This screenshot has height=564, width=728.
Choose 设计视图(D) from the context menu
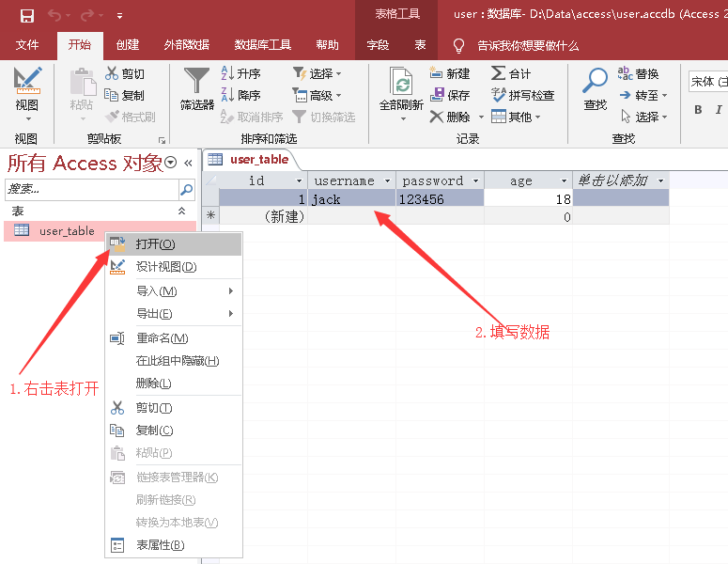(174, 267)
